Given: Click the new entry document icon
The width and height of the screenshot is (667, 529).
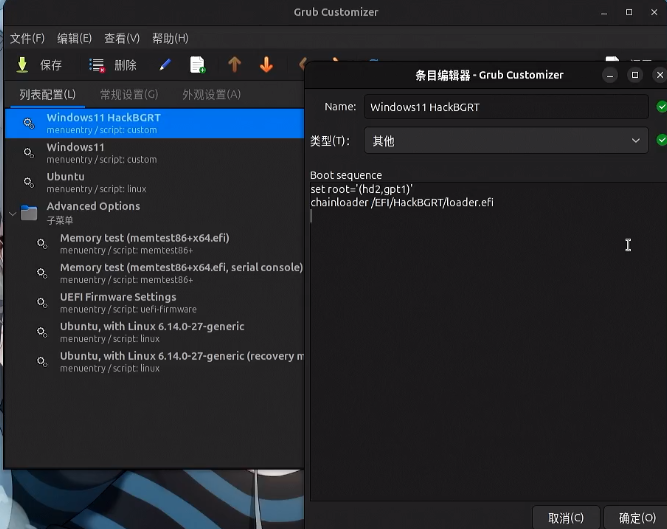Looking at the screenshot, I should (198, 65).
